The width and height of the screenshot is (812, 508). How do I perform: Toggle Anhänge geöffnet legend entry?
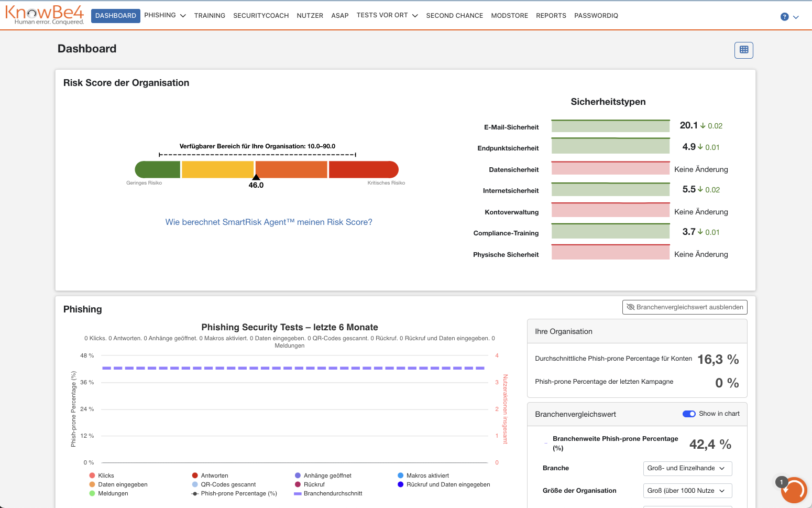click(323, 475)
